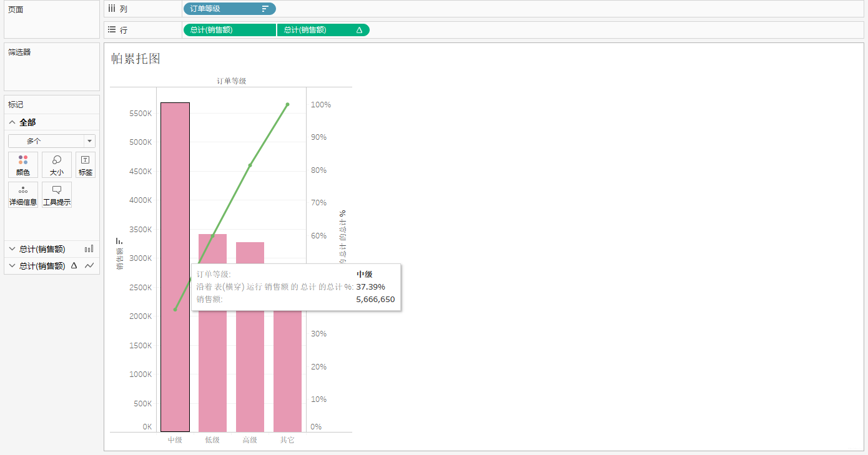The image size is (868, 455).
Task: Click the 中级 axis label
Action: (x=175, y=440)
